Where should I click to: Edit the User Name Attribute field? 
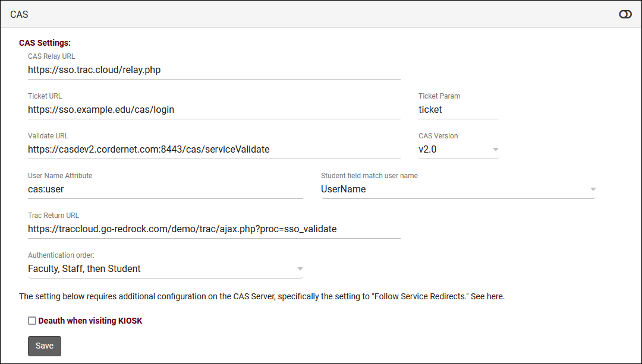165,189
